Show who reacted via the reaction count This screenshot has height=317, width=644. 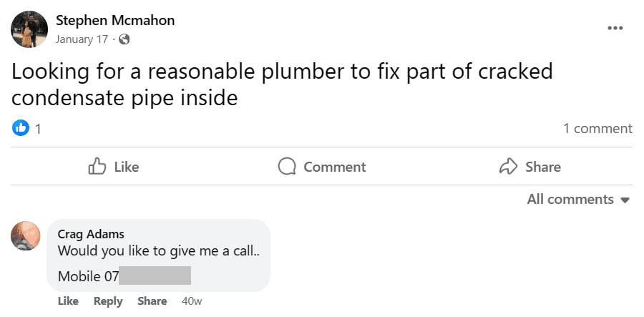point(38,130)
